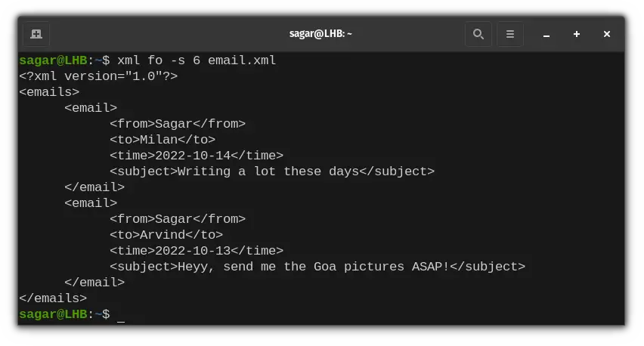The width and height of the screenshot is (644, 346).
Task: Click the sagar@LHB window title
Action: coord(320,34)
